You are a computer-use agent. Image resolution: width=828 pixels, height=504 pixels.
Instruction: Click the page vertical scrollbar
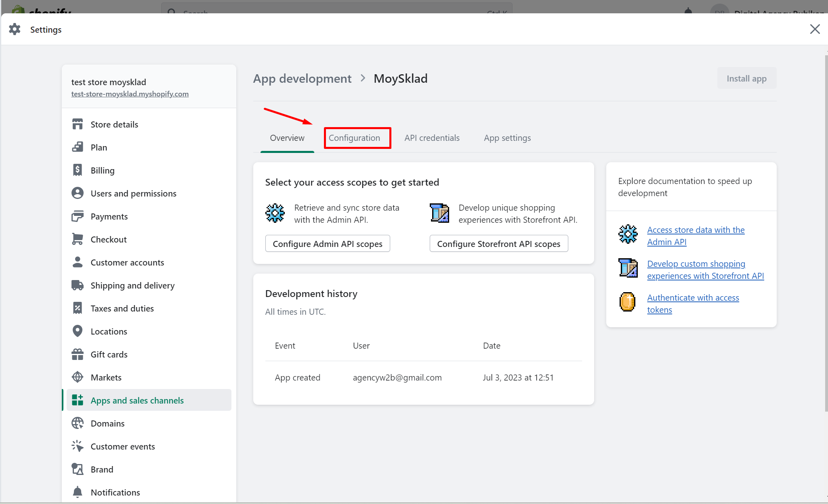pos(826,233)
